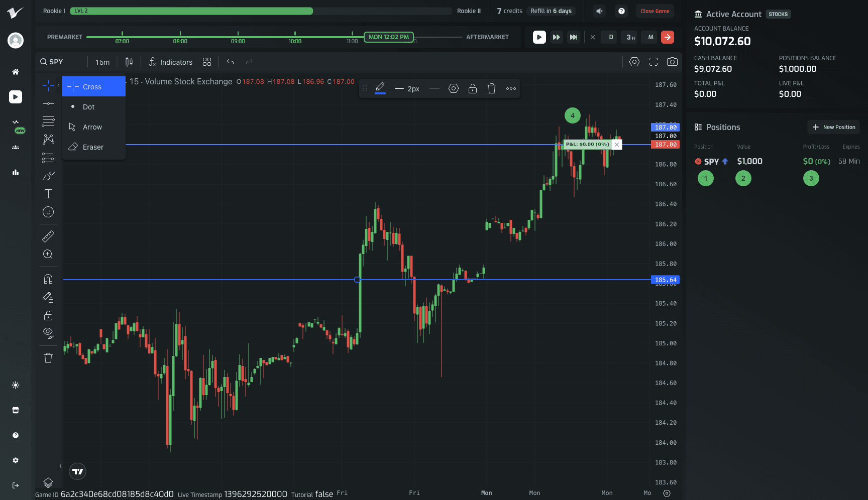The width and height of the screenshot is (868, 500).
Task: Click the Close Game button
Action: [655, 11]
